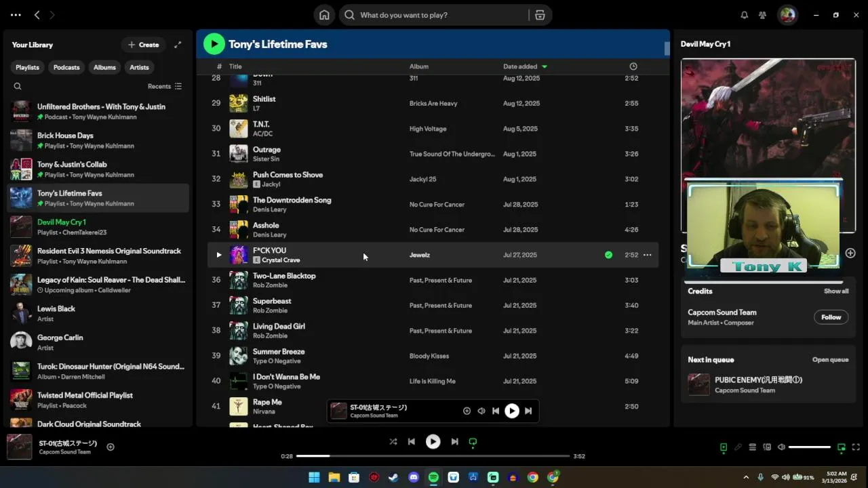Click the Windows Start button
Image resolution: width=868 pixels, height=488 pixels.
pos(314,477)
